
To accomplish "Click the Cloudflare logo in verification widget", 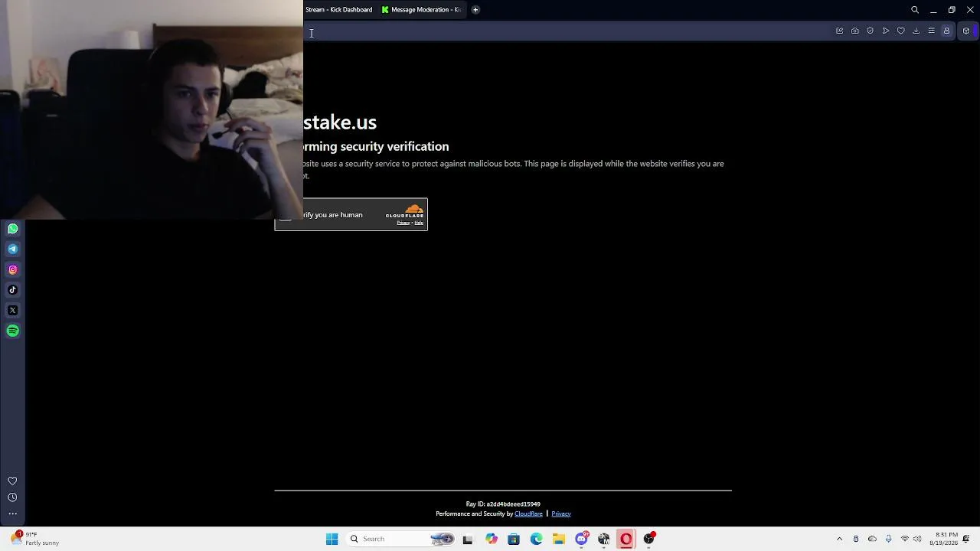I will click(404, 210).
